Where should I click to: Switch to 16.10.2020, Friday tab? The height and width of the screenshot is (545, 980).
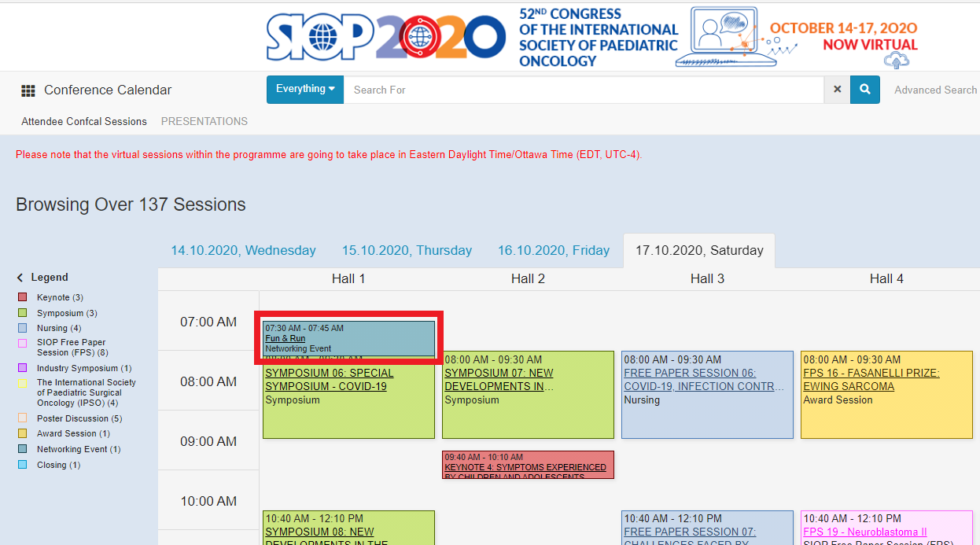coord(554,251)
